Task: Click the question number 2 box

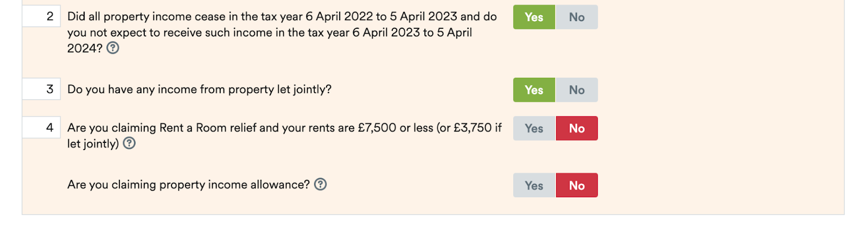Action: tap(41, 16)
